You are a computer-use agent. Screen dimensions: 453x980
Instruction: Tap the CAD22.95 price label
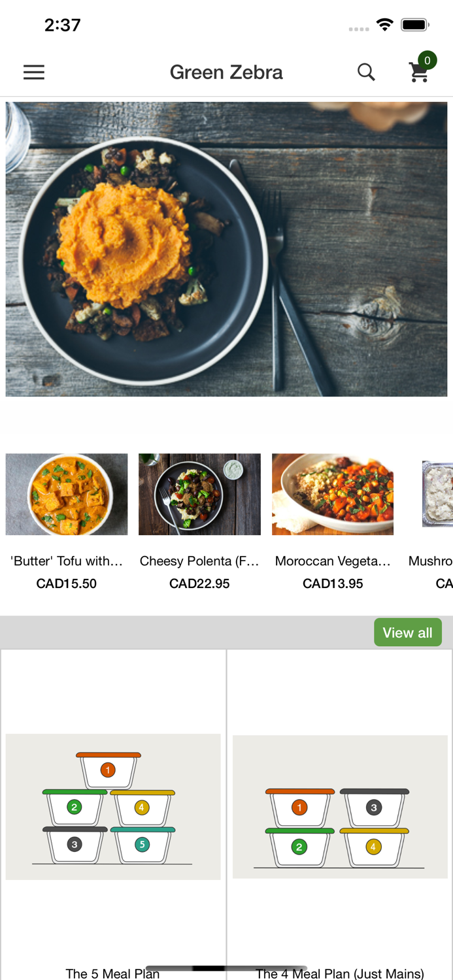199,583
